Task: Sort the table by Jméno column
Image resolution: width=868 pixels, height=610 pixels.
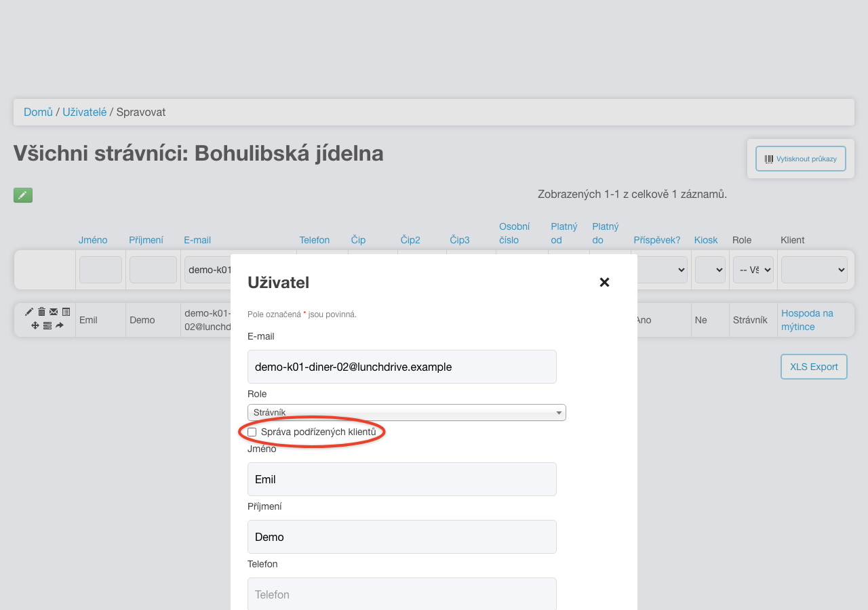Action: pyautogui.click(x=93, y=240)
